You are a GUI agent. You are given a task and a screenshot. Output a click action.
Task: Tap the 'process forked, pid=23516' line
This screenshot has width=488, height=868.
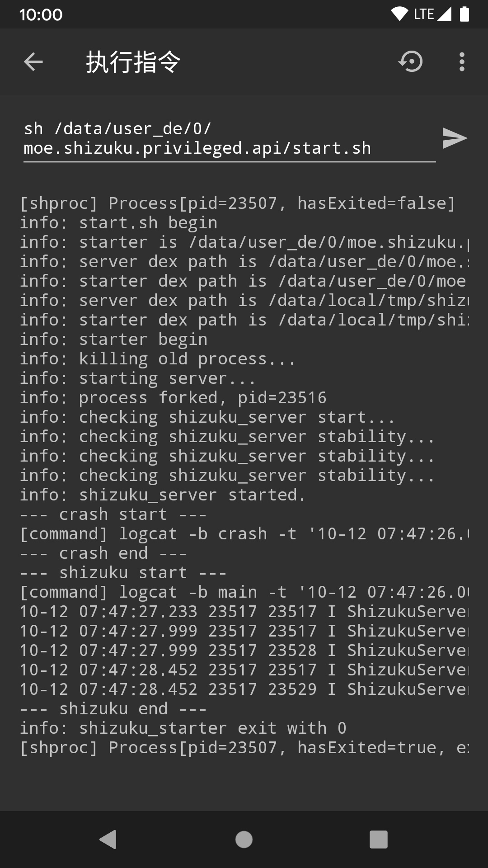[173, 398]
